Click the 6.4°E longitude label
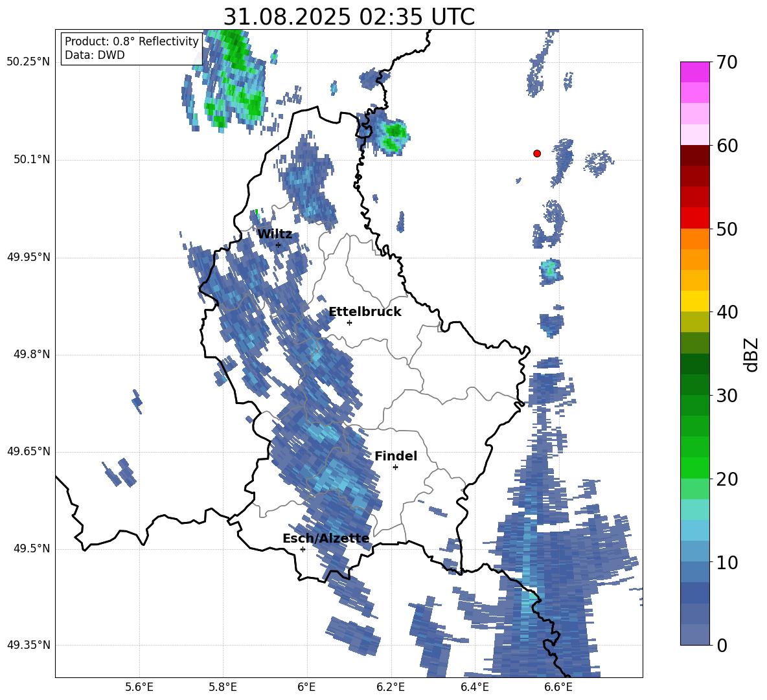 pyautogui.click(x=474, y=687)
